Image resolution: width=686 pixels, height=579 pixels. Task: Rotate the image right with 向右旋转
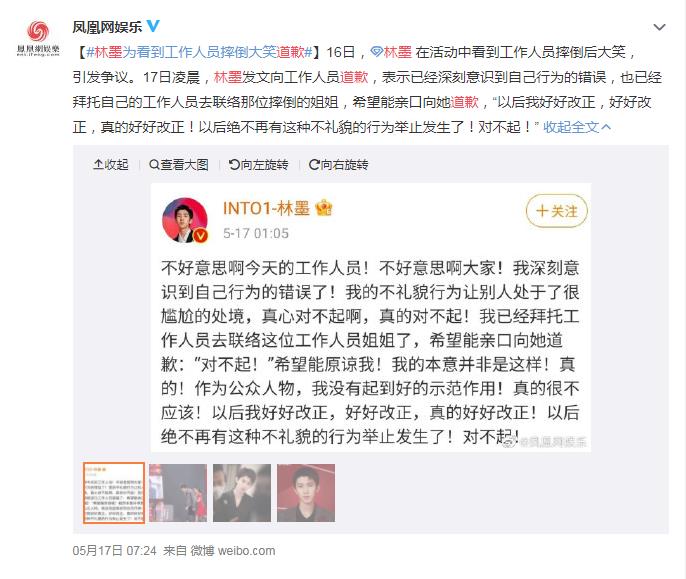pos(338,165)
